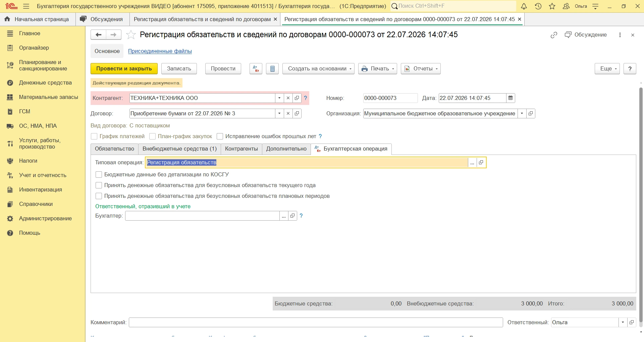Open the notifications bell
Screen dimensions: 644x342
[524, 6]
